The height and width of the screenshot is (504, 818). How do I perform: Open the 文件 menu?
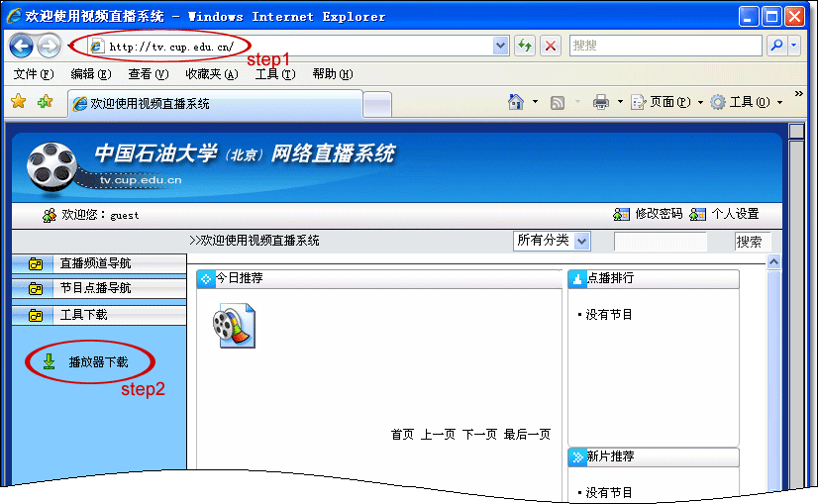pos(32,74)
